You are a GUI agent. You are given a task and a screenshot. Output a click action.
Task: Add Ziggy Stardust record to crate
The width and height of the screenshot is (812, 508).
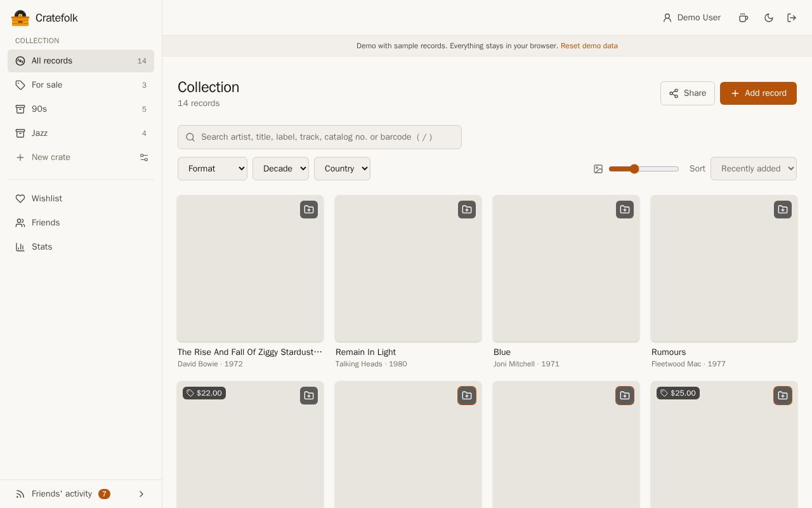[x=309, y=210]
